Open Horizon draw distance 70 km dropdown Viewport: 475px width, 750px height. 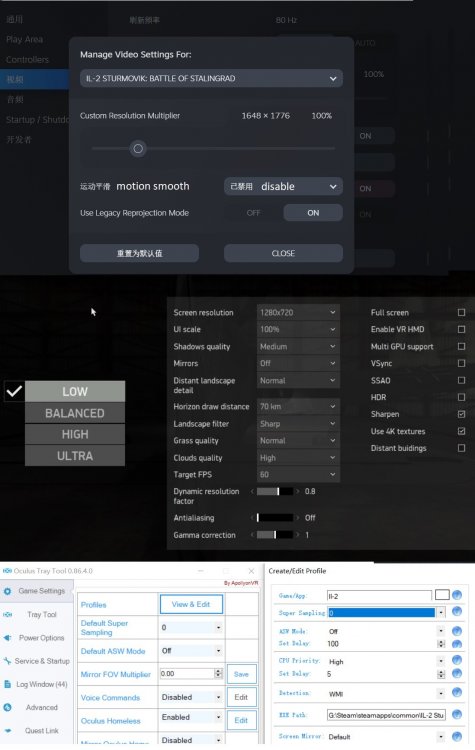(298, 407)
